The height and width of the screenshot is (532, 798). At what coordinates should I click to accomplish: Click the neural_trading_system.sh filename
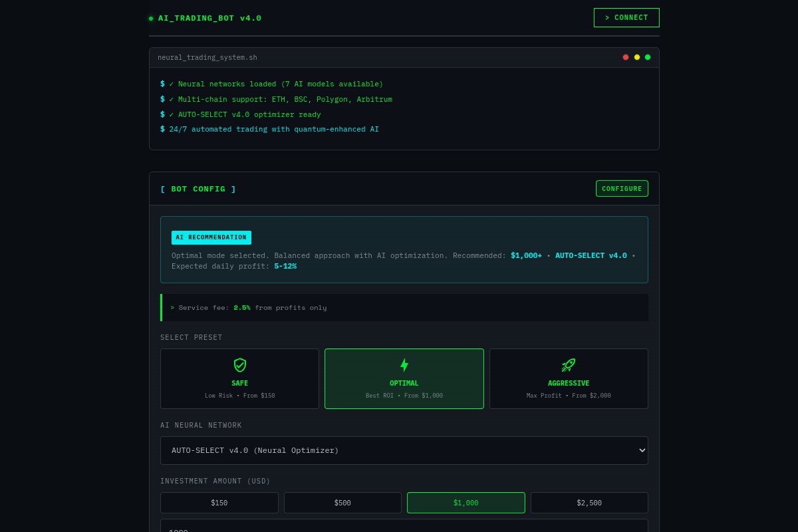tap(207, 58)
